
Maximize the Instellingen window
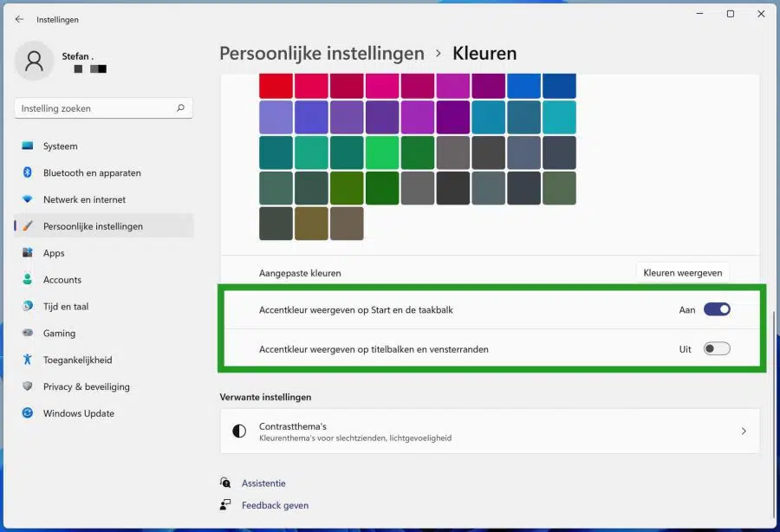(731, 14)
